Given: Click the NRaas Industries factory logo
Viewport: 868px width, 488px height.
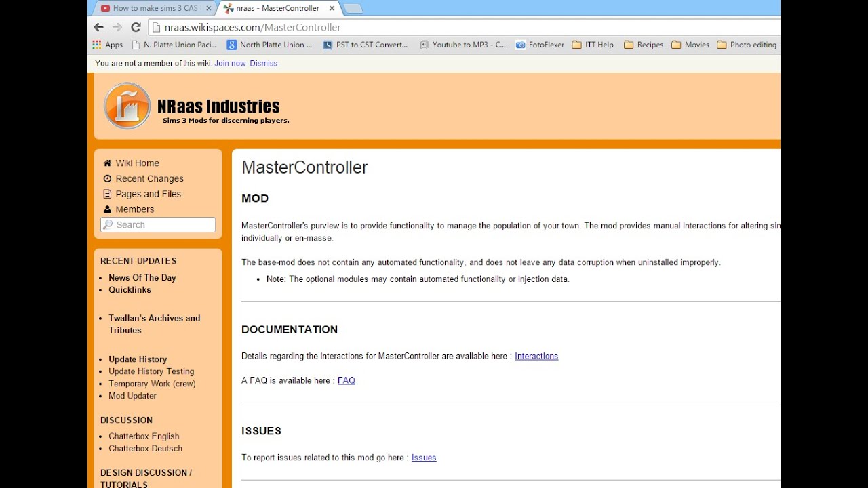Looking at the screenshot, I should click(x=127, y=106).
